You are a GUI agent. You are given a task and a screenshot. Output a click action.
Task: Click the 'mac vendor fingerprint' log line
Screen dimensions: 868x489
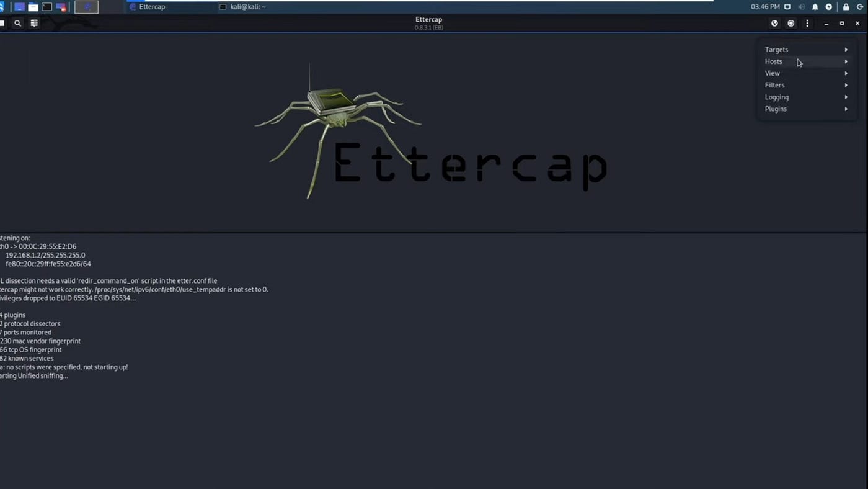tap(40, 341)
